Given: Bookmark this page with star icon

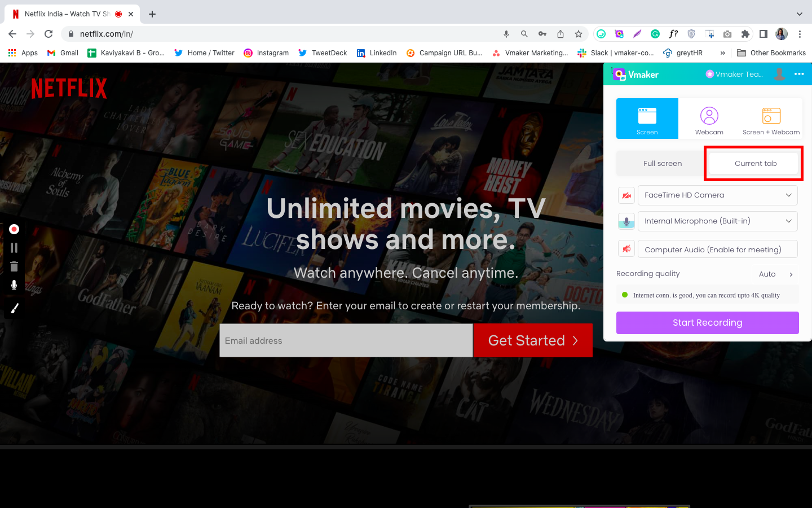Looking at the screenshot, I should (579, 34).
